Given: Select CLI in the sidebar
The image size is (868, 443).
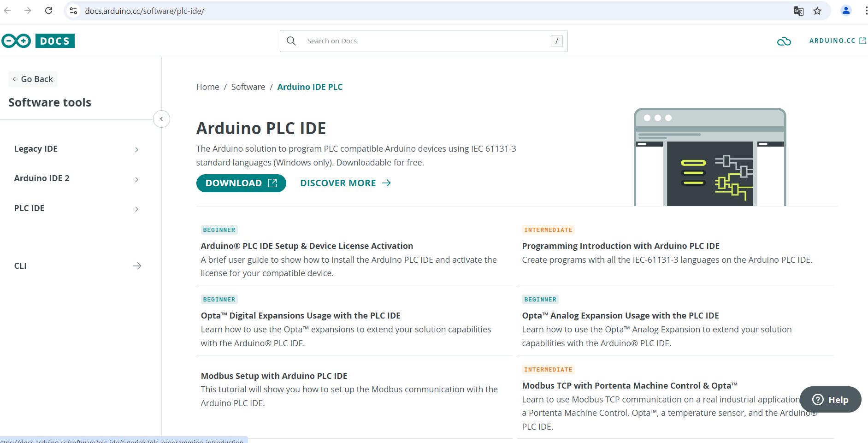Looking at the screenshot, I should 20,266.
